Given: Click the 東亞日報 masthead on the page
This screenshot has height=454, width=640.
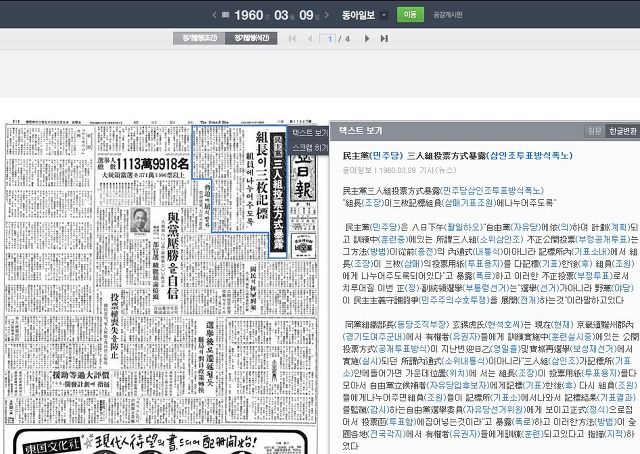Looking at the screenshot, I should 304,177.
